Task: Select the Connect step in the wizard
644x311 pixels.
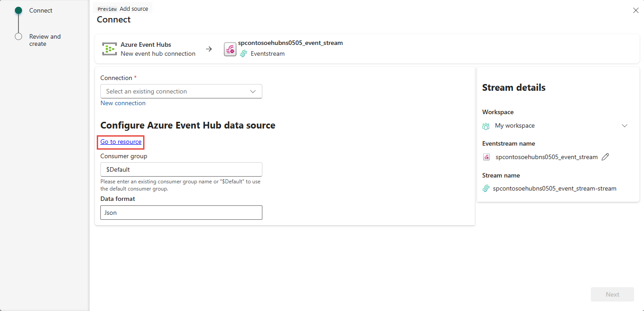Action: click(x=41, y=10)
